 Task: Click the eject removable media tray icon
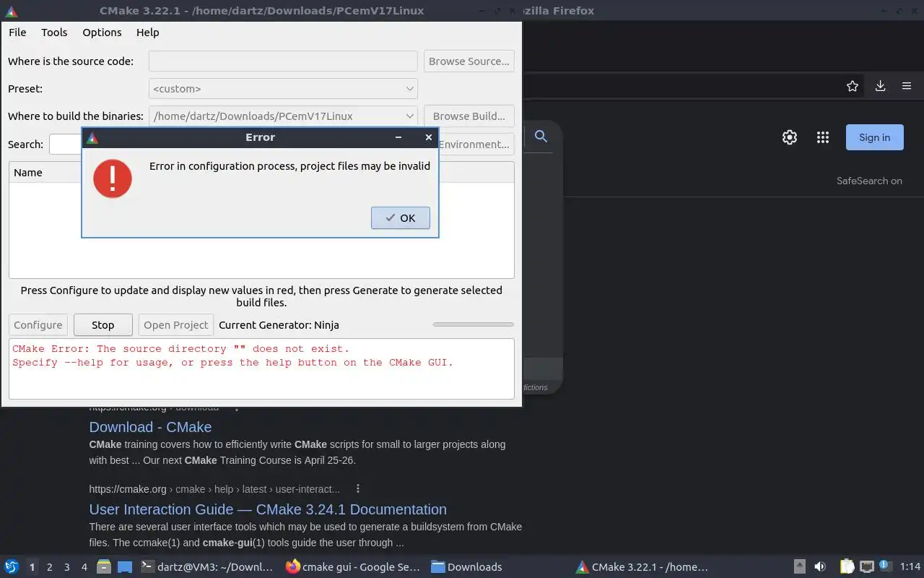(x=800, y=567)
